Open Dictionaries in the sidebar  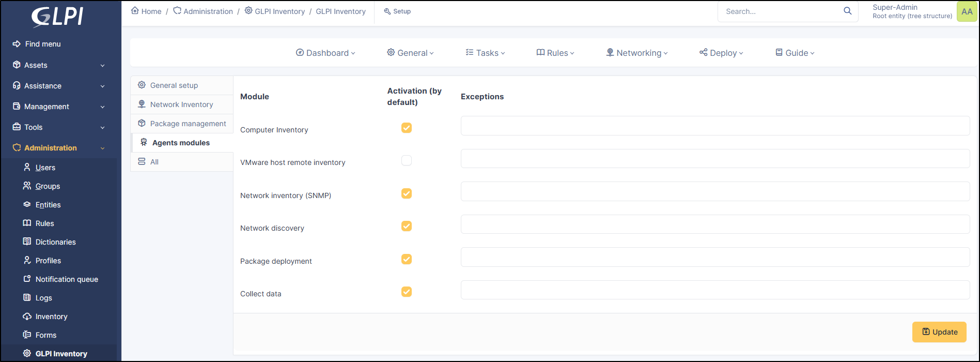[55, 242]
